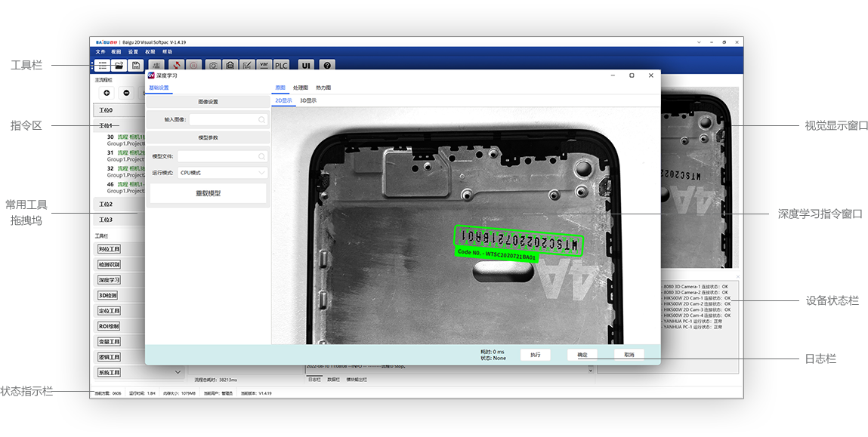Switch to the 处理图 tab
This screenshot has height=437, width=868.
point(301,88)
